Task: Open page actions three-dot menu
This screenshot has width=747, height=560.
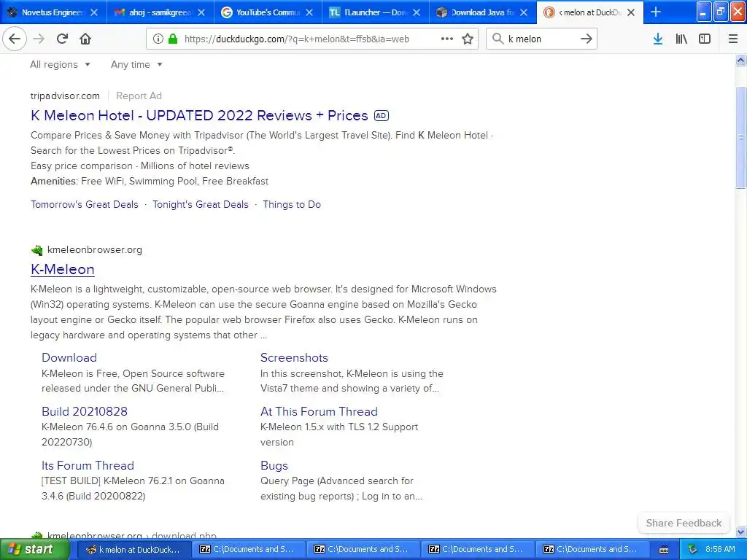Action: pyautogui.click(x=447, y=39)
